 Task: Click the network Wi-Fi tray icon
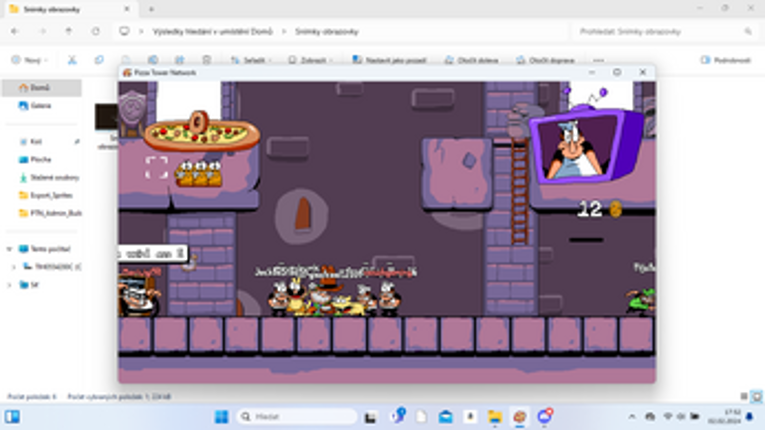click(x=668, y=416)
